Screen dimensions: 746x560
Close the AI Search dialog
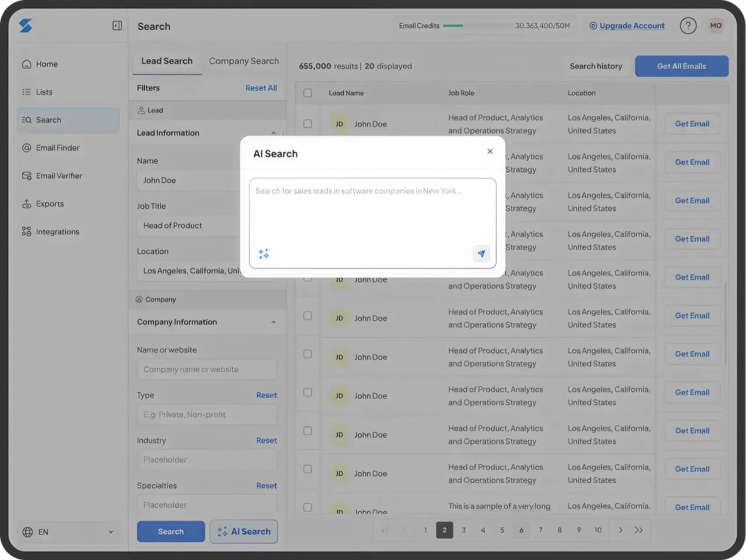click(x=490, y=151)
